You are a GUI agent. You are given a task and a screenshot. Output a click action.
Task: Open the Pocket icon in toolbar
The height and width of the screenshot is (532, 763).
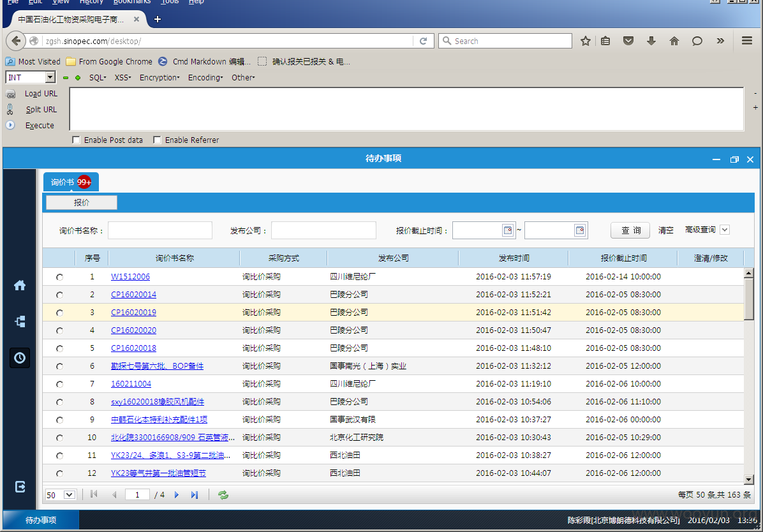[x=628, y=41]
